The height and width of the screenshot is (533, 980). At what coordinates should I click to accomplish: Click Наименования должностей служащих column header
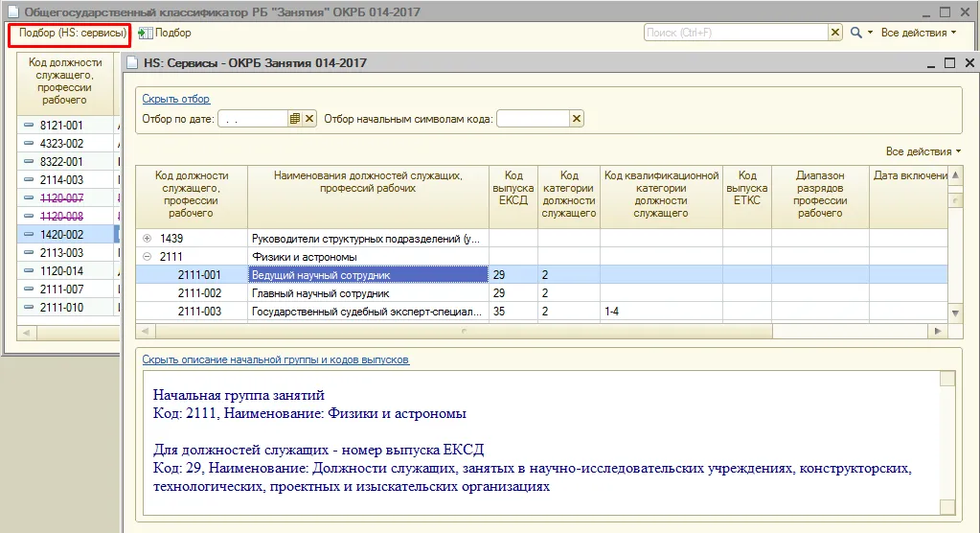(x=368, y=197)
